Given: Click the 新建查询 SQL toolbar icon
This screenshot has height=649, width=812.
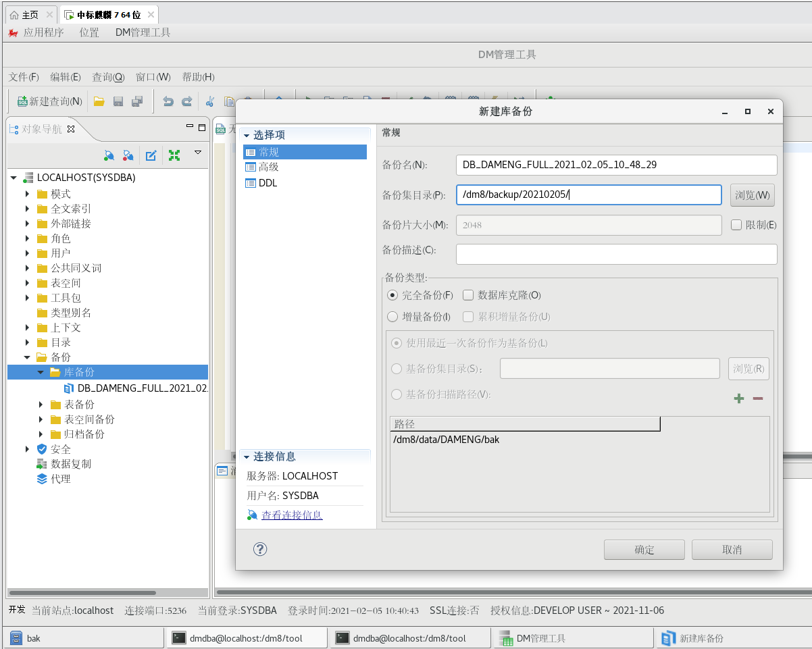Looking at the screenshot, I should pyautogui.click(x=22, y=101).
